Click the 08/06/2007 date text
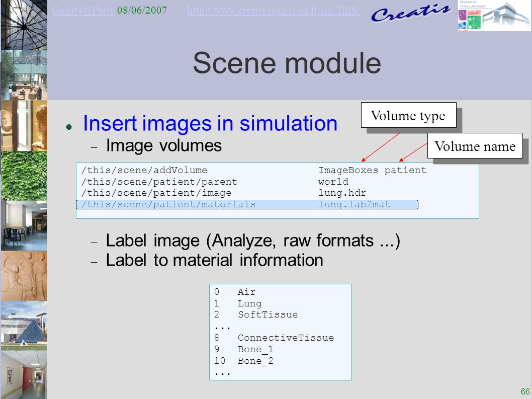Viewport: 532px width, 399px height. pyautogui.click(x=142, y=10)
